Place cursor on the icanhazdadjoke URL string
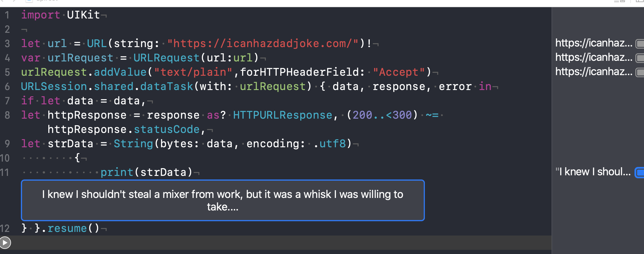Image resolution: width=644 pixels, height=254 pixels. coord(262,44)
